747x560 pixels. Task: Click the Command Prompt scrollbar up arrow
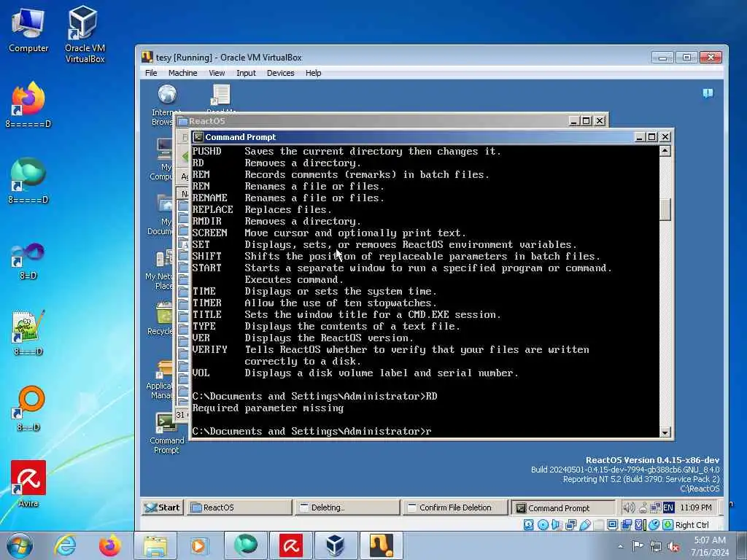point(665,151)
